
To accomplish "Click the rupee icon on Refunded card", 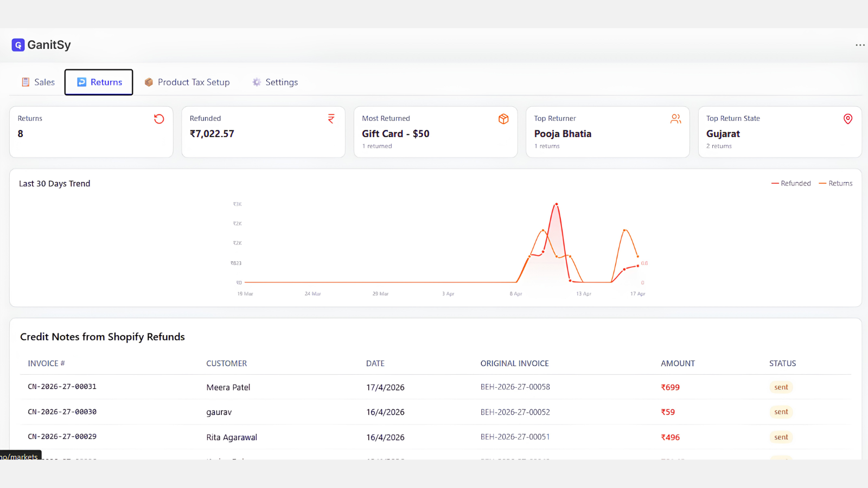I will tap(331, 119).
